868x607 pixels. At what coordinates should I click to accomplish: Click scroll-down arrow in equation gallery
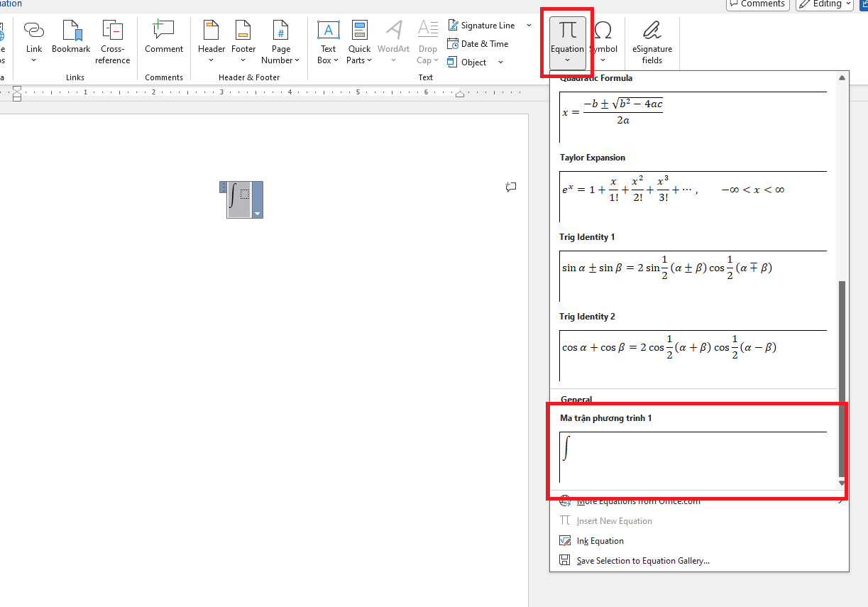pyautogui.click(x=842, y=483)
